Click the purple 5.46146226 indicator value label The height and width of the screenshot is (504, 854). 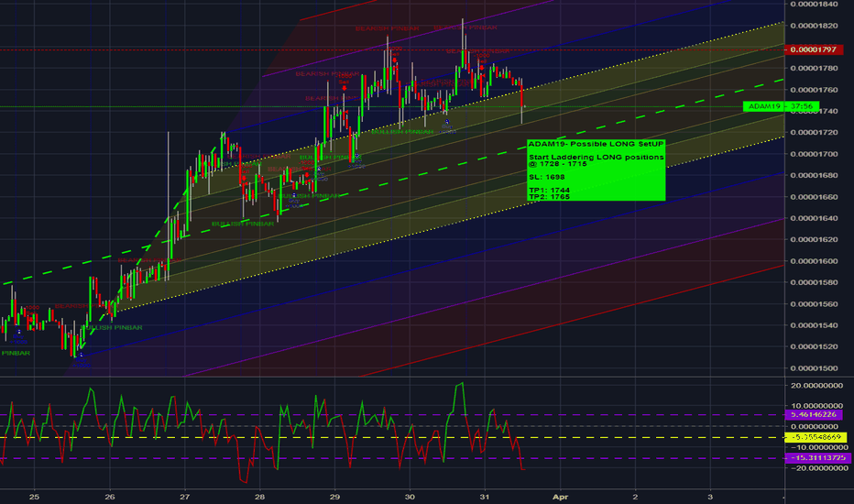(x=813, y=414)
